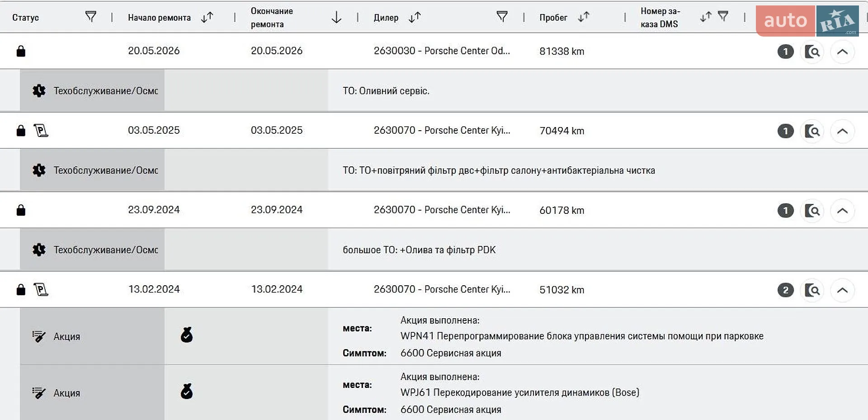This screenshot has width=868, height=420.
Task: Click lock icon in 13.02.2024 row
Action: coord(21,290)
